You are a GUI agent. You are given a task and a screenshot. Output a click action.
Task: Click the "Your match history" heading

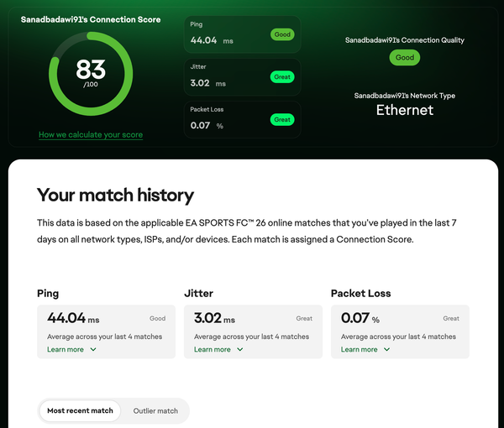115,196
